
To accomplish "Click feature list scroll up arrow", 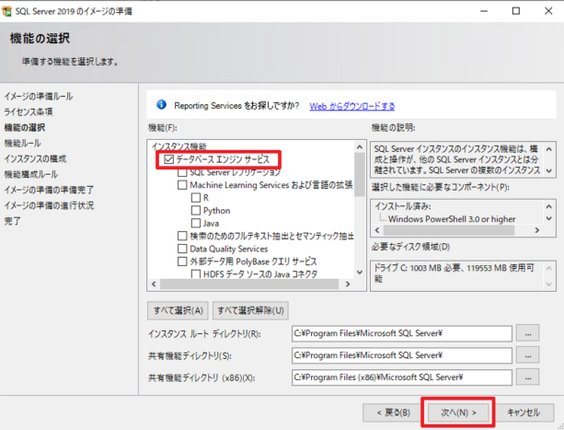I will (359, 147).
